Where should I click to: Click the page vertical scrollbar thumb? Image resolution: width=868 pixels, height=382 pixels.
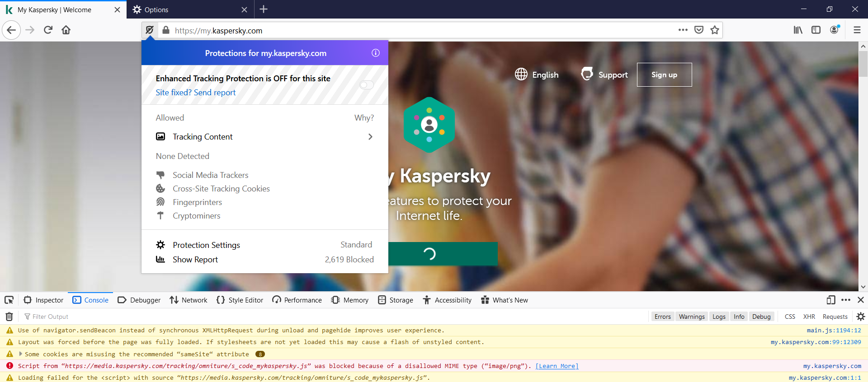click(863, 64)
